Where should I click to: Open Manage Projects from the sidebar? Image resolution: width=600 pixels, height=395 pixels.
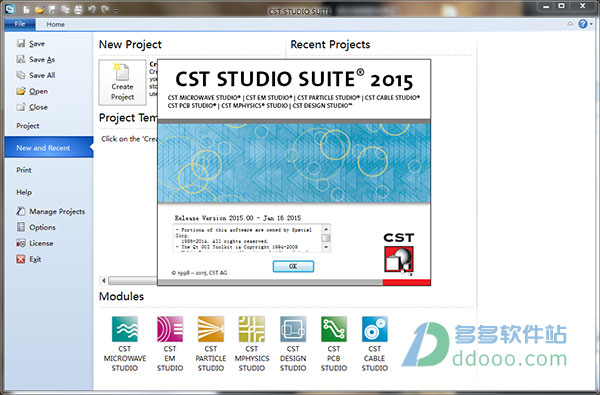[51, 211]
